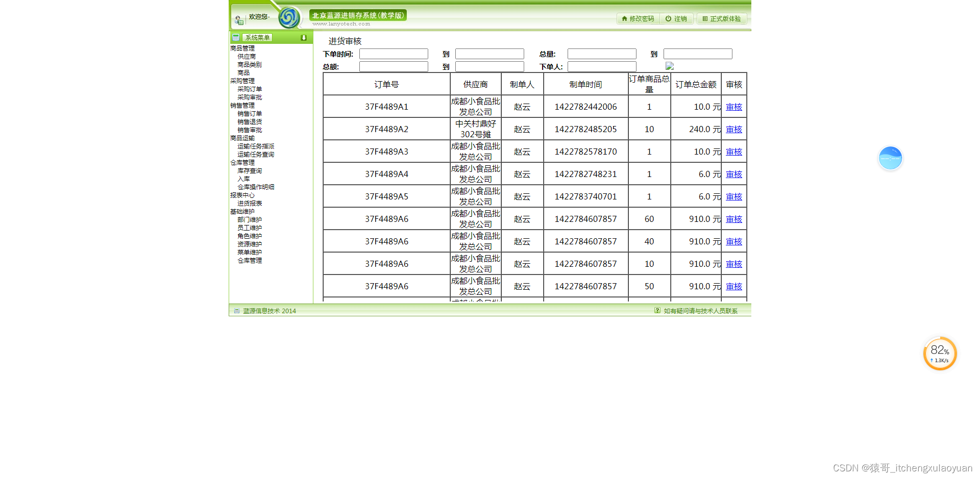The width and height of the screenshot is (980, 478).
Task: Select the 系统菜单 header label
Action: 258,38
